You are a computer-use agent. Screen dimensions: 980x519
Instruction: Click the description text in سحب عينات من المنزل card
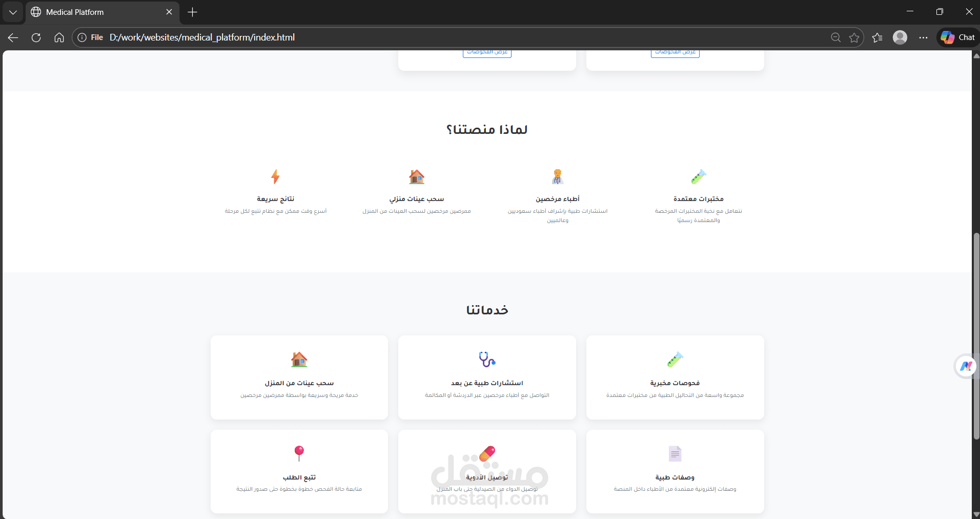[299, 395]
